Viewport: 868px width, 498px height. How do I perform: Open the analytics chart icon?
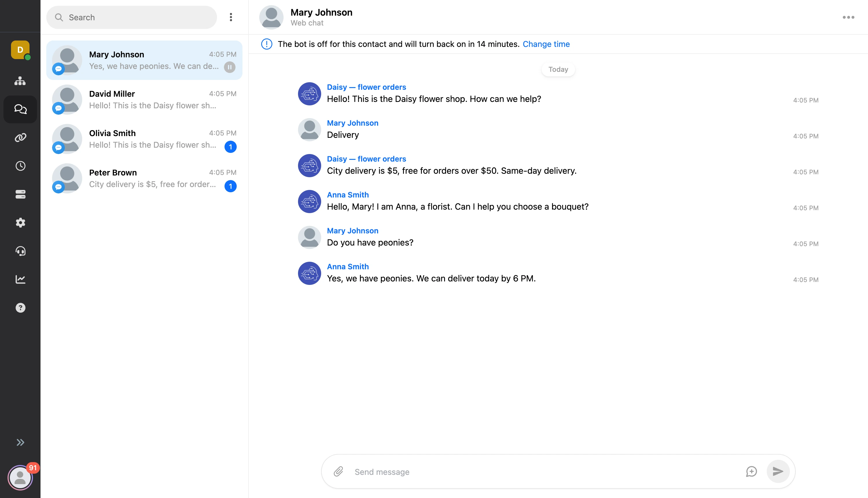(20, 279)
